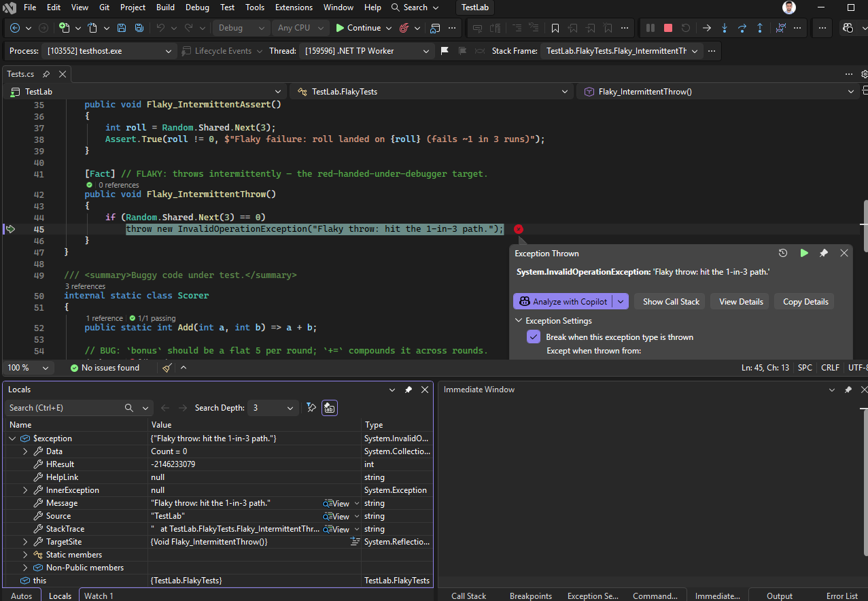Image resolution: width=868 pixels, height=601 pixels.
Task: Toggle Break when this exception type is thrown
Action: 534,337
